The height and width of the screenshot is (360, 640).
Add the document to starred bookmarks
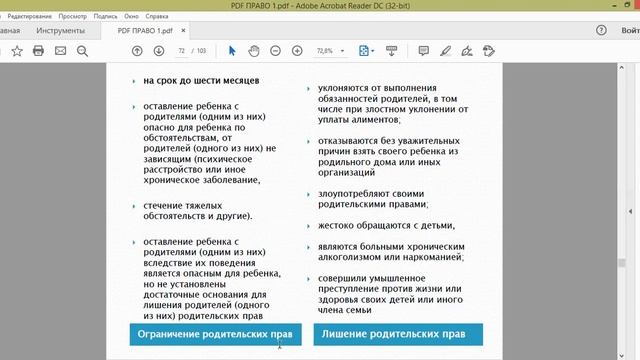(17, 51)
